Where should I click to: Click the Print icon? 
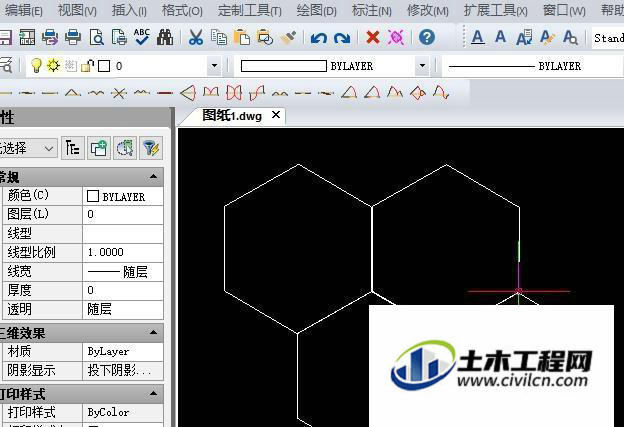click(x=73, y=37)
